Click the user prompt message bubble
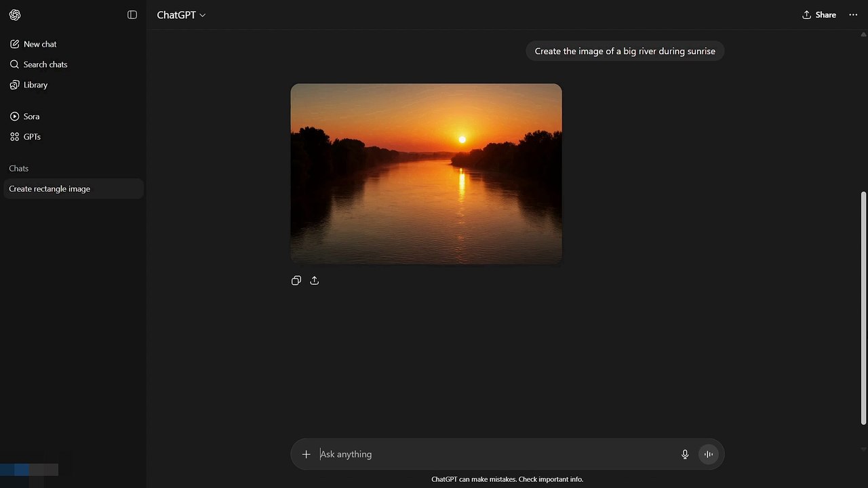 tap(625, 51)
